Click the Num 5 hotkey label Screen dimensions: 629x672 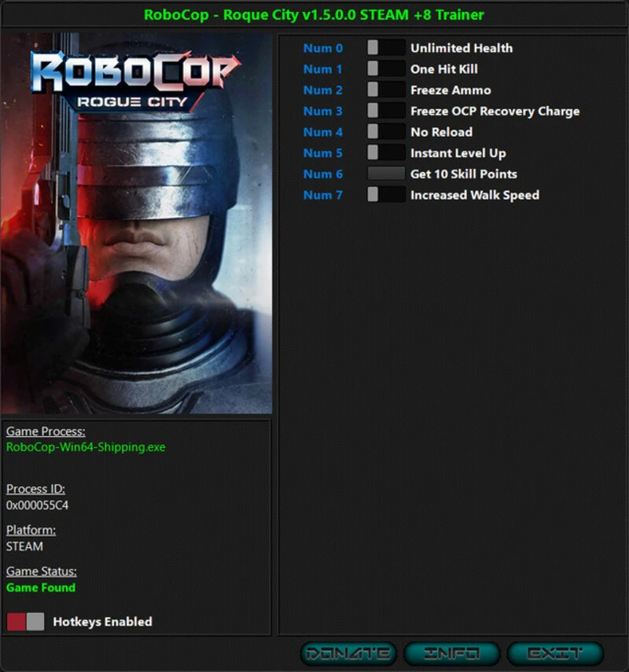point(322,153)
